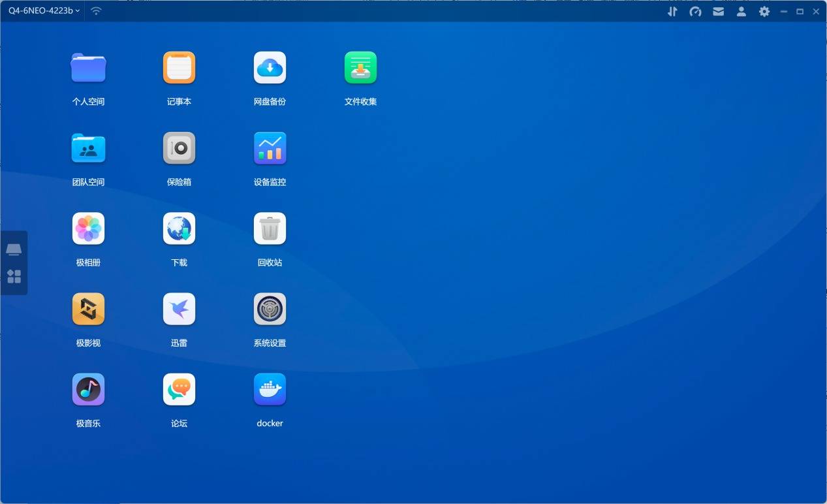827x504 pixels.
Task: Open the 回收站 recycle bin
Action: (x=270, y=228)
